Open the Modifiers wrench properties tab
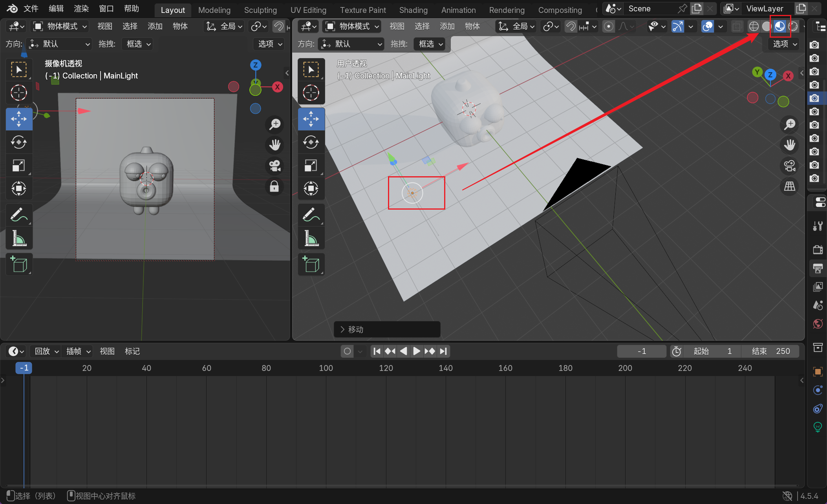827x504 pixels. tap(818, 226)
